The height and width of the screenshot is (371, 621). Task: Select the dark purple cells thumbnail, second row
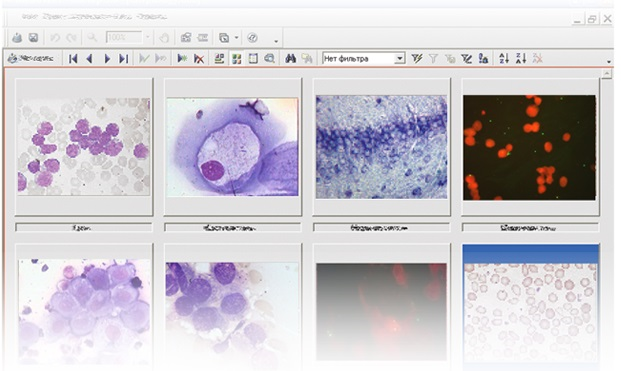click(232, 307)
